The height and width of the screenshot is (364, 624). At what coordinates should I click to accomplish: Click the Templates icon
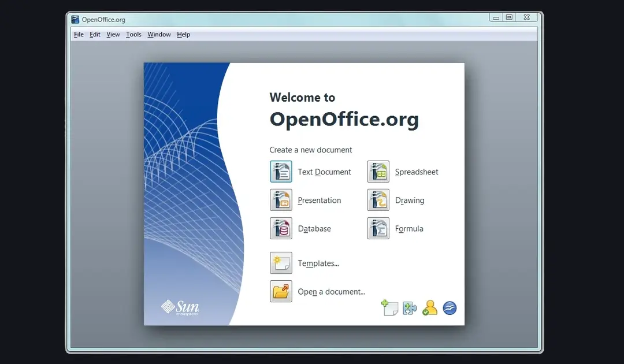[x=281, y=262]
